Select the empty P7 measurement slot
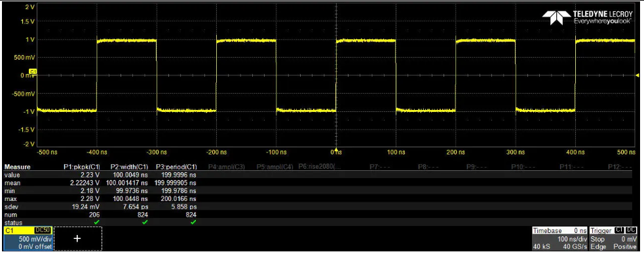Viewport: 644px width, 254px height. (x=379, y=168)
